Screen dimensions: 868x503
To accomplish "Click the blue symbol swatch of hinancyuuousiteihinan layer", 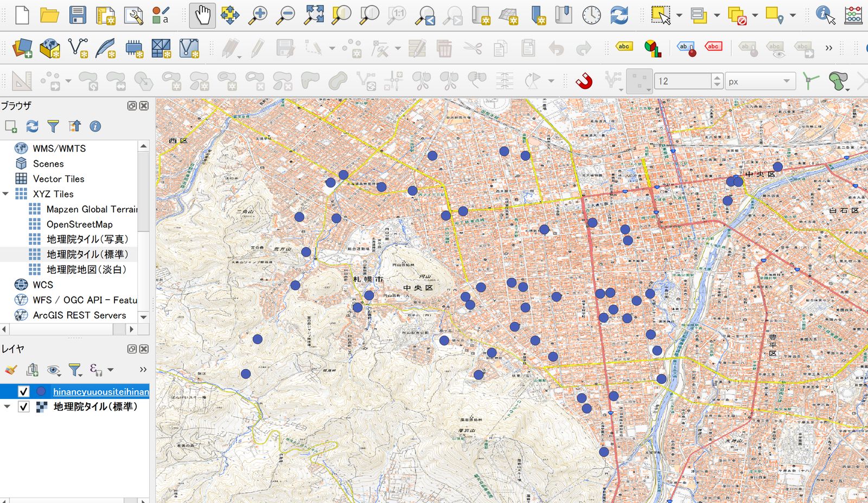I will (41, 391).
